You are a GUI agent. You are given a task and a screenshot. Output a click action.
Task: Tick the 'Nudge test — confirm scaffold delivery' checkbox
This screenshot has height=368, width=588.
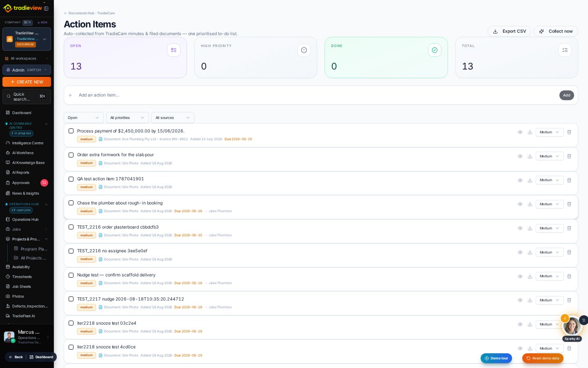(x=71, y=275)
